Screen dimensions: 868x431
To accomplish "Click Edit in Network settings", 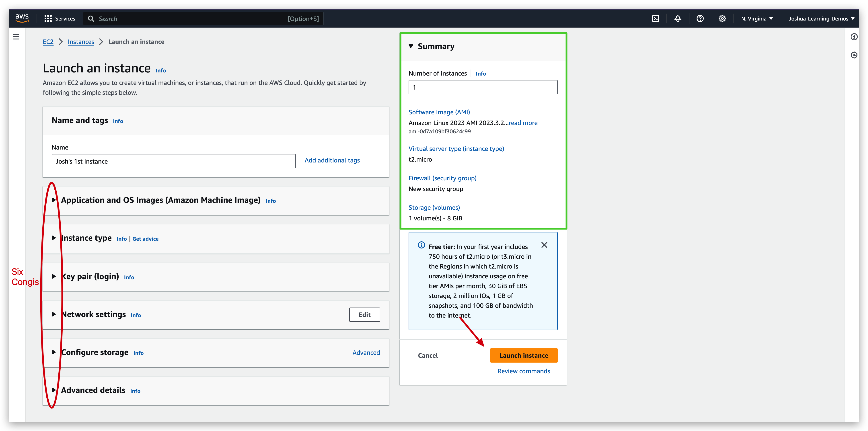I will [x=364, y=314].
